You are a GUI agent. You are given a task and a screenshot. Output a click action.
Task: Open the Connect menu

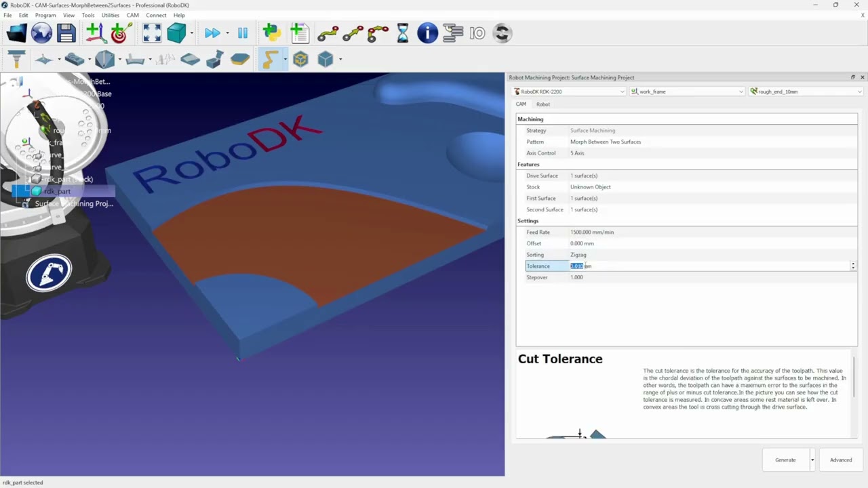pos(156,15)
